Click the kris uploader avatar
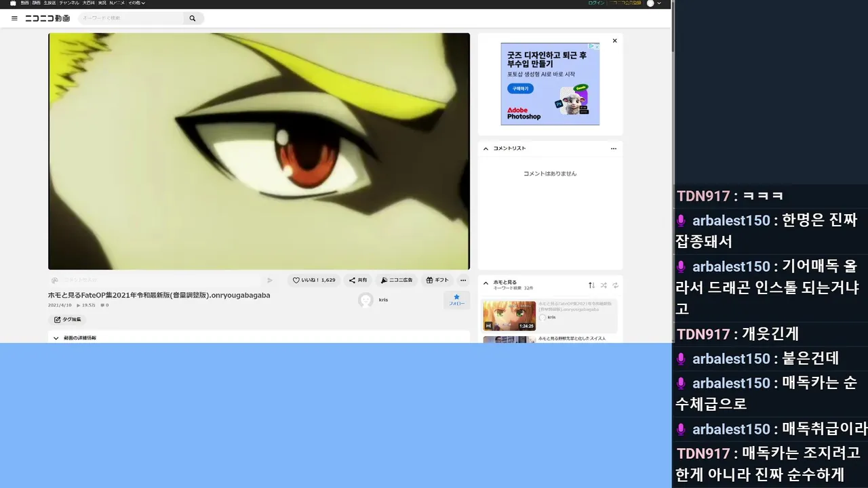This screenshot has height=488, width=868. (x=366, y=300)
